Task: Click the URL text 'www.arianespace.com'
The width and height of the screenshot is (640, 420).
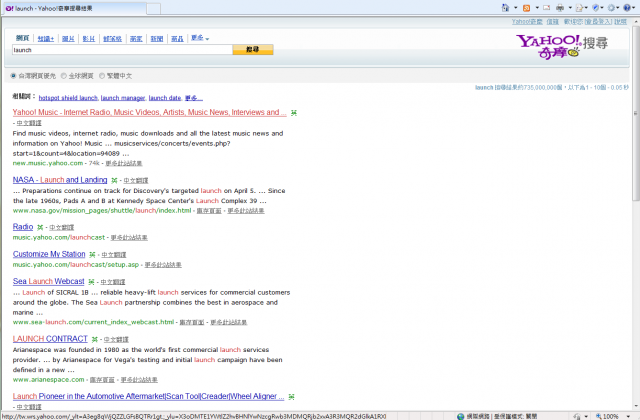Action: pos(49,380)
